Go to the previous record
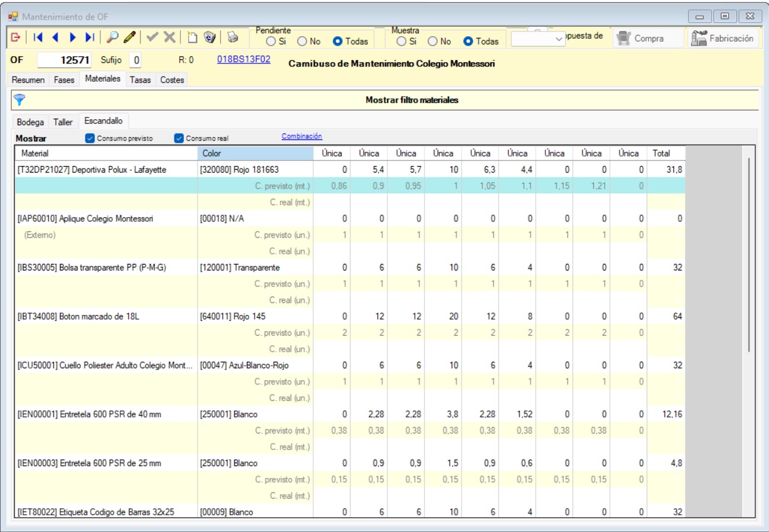This screenshot has height=532, width=769. click(x=55, y=38)
